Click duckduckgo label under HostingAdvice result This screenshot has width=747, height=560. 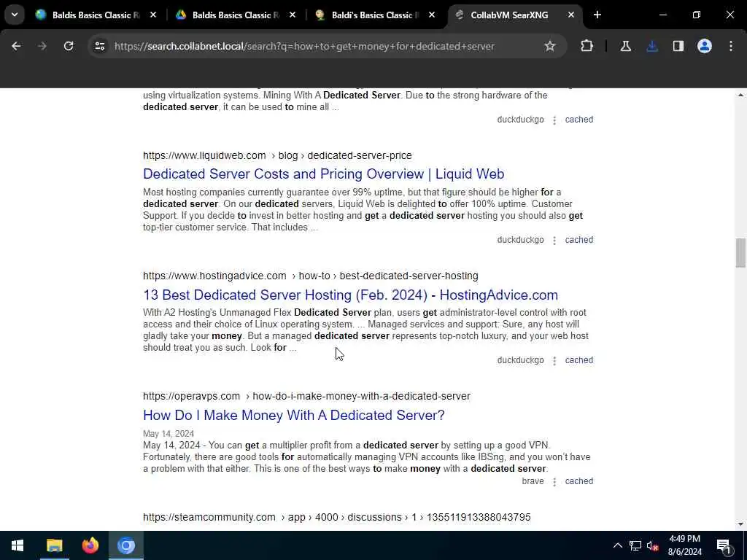click(x=520, y=360)
